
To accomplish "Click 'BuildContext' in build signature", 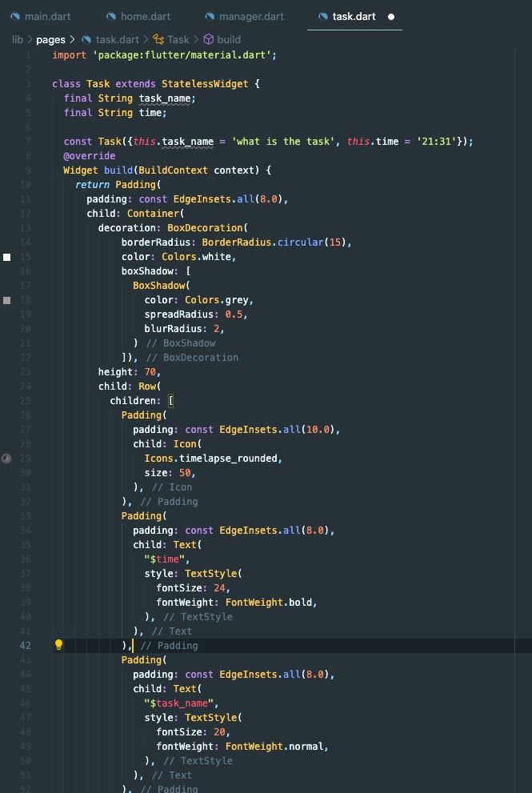I will pyautogui.click(x=173, y=170).
